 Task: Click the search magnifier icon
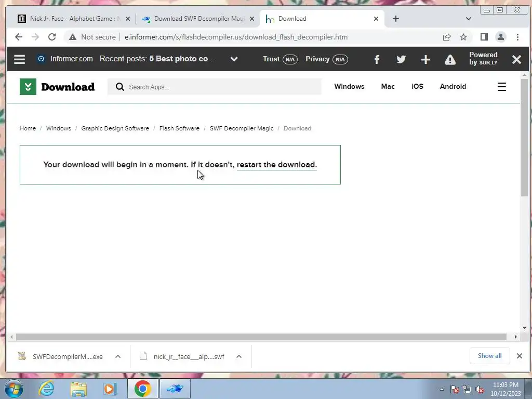(x=119, y=87)
